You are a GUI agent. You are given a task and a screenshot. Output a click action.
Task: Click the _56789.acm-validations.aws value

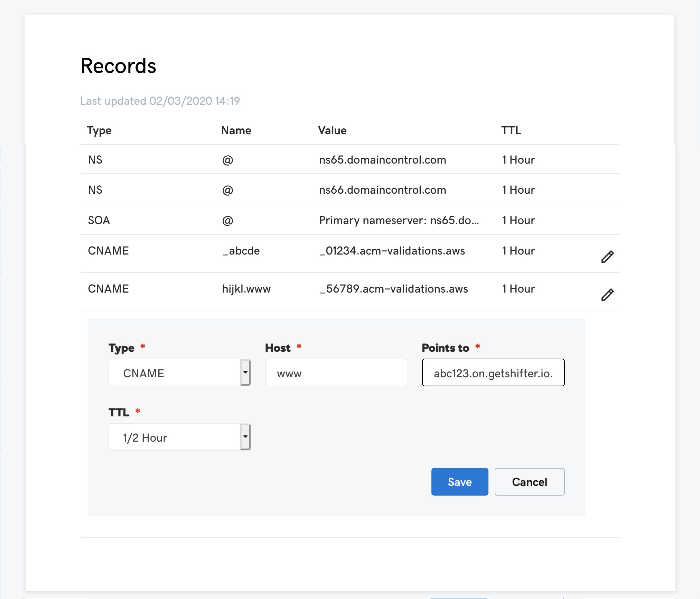pyautogui.click(x=394, y=289)
